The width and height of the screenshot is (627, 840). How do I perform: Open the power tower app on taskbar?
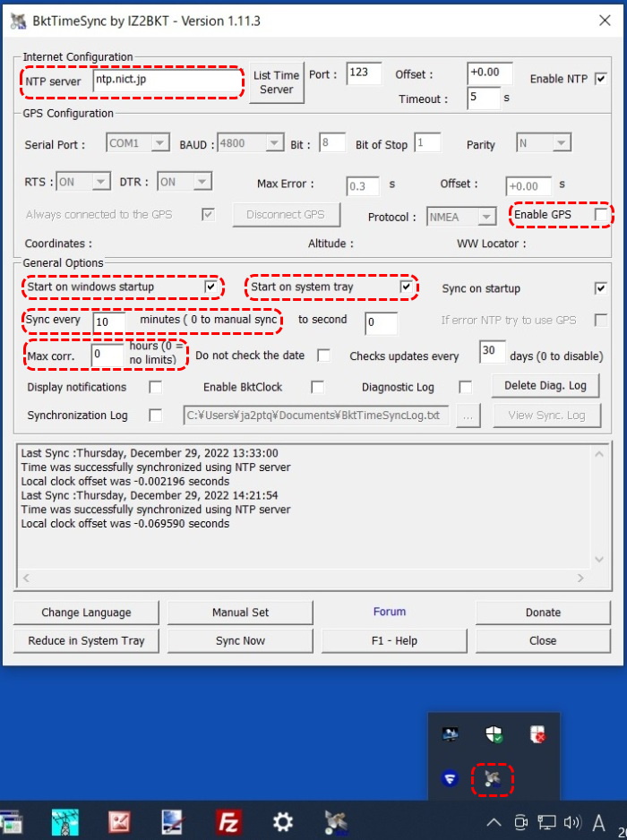(x=64, y=822)
